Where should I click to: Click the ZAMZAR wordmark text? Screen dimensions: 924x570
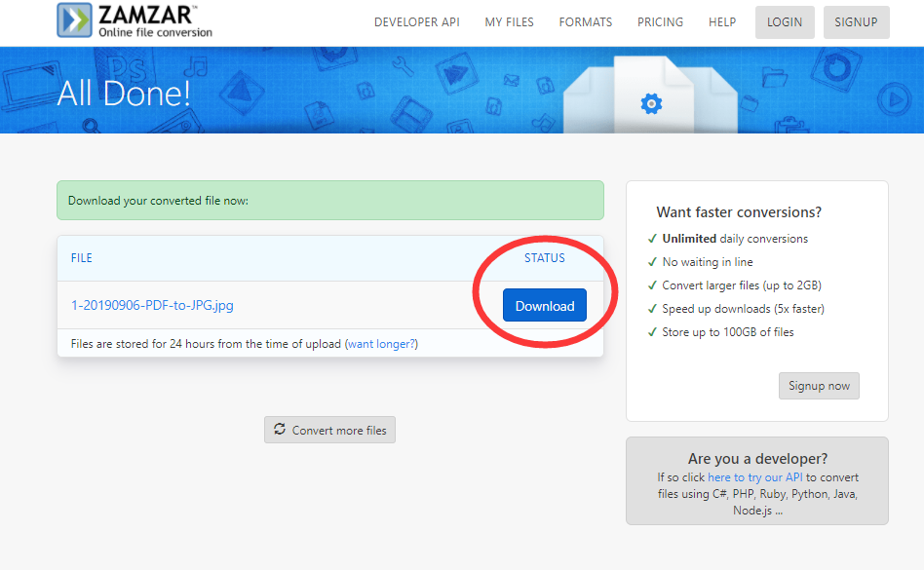(145, 15)
